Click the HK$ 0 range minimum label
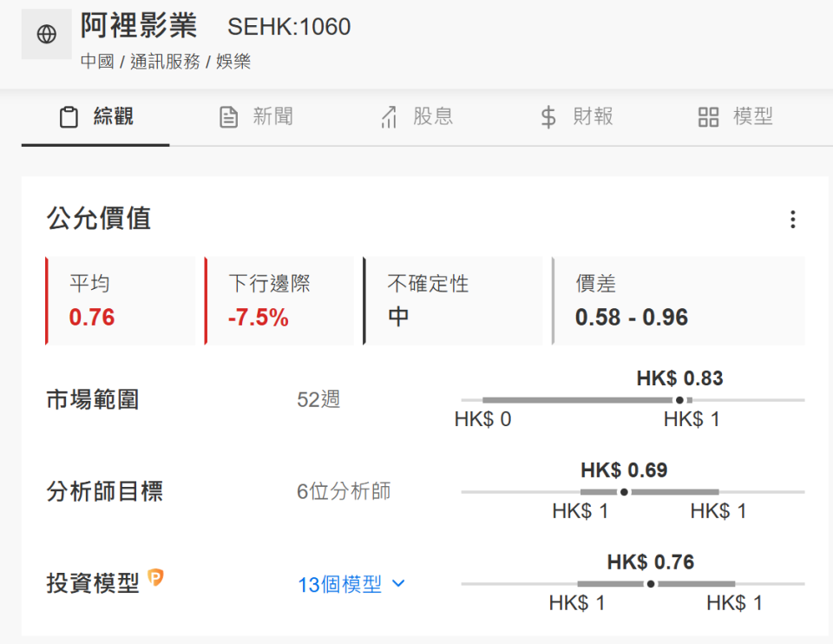 pyautogui.click(x=482, y=420)
